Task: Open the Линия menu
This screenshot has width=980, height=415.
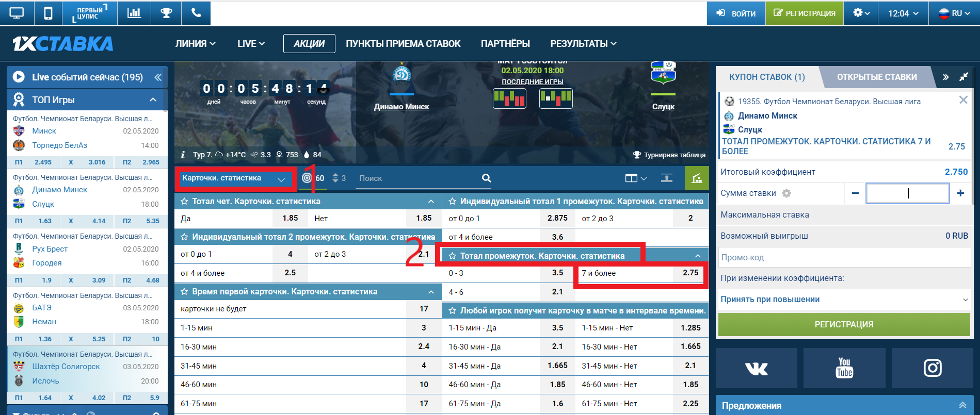Action: pos(195,44)
